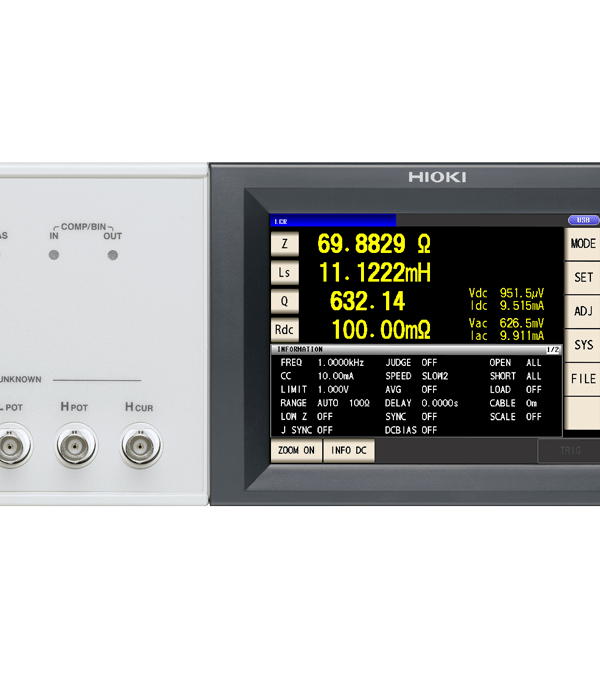Tap the SCALE OFF setting
This screenshot has width=600, height=694.
click(x=515, y=417)
